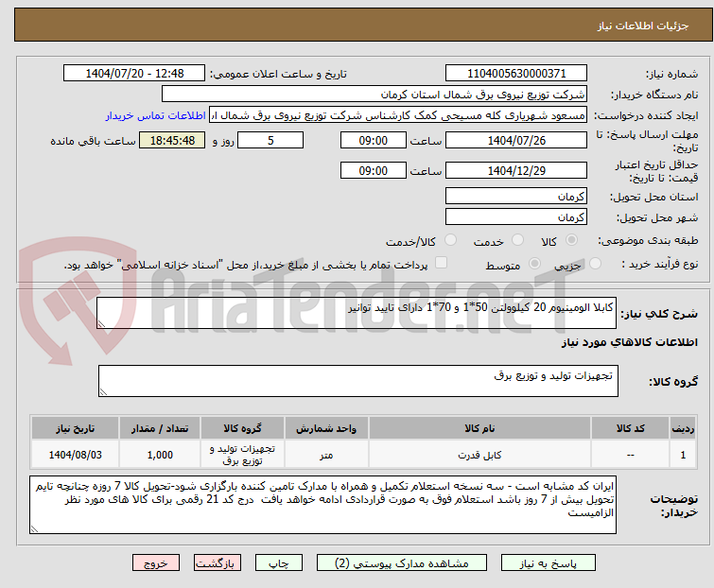
Task: Click the شرح کلی نیاز text area
Action: click(x=357, y=313)
